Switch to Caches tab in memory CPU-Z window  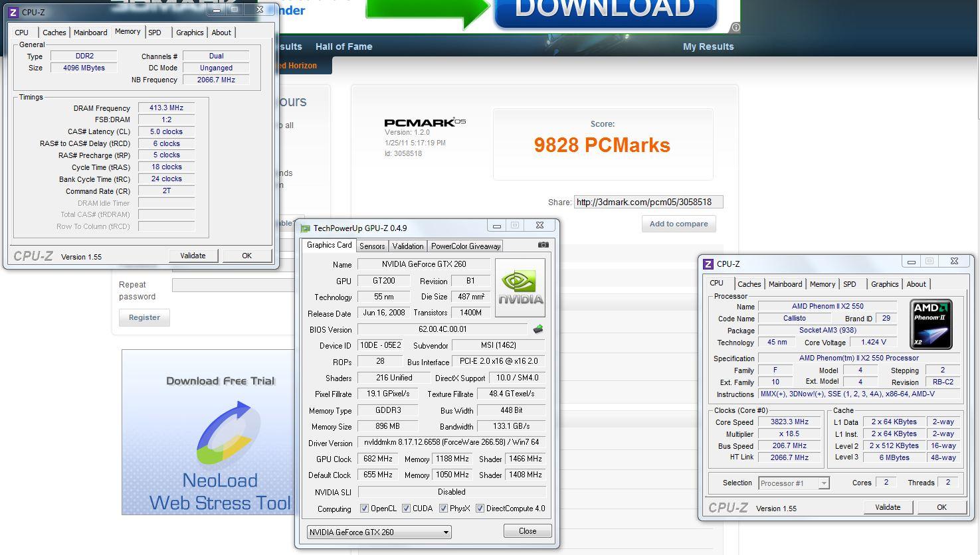tap(54, 33)
